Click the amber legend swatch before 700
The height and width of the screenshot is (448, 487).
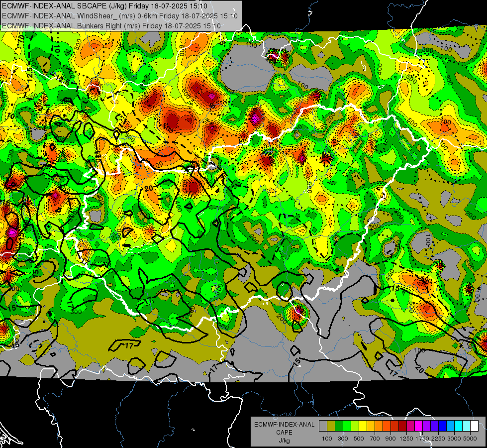371,426
